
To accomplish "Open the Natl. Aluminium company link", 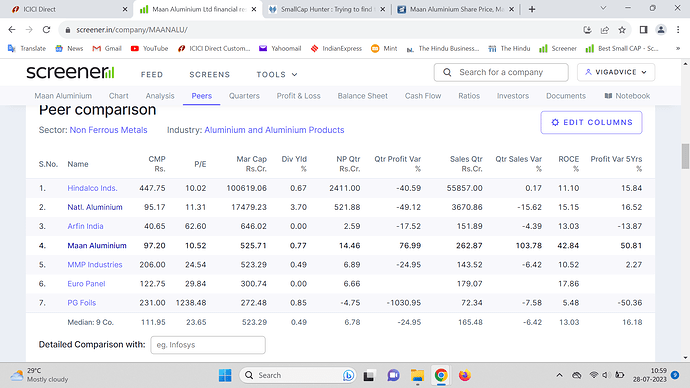I will coord(95,207).
